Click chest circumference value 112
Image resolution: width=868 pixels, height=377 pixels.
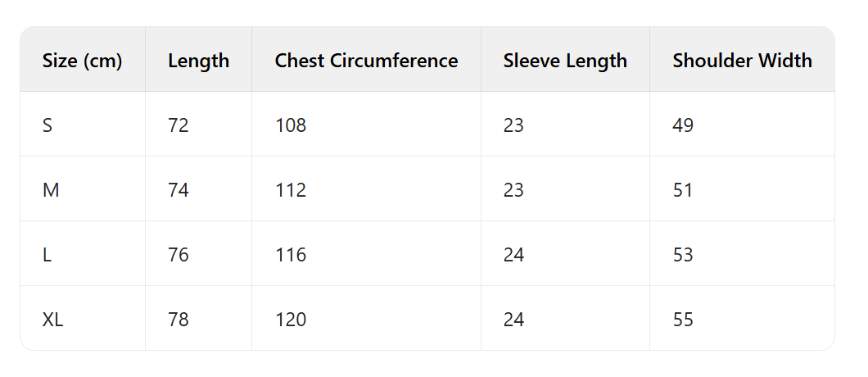(291, 190)
